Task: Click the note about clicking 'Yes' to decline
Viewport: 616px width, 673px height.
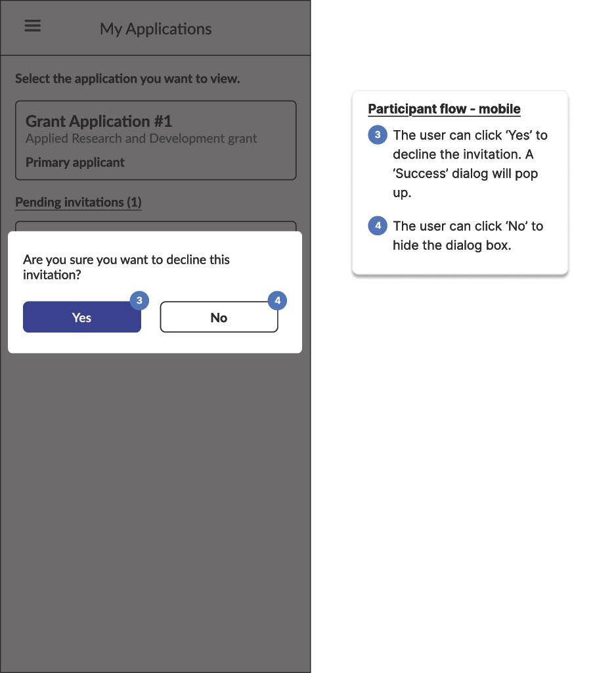Action: (470, 164)
